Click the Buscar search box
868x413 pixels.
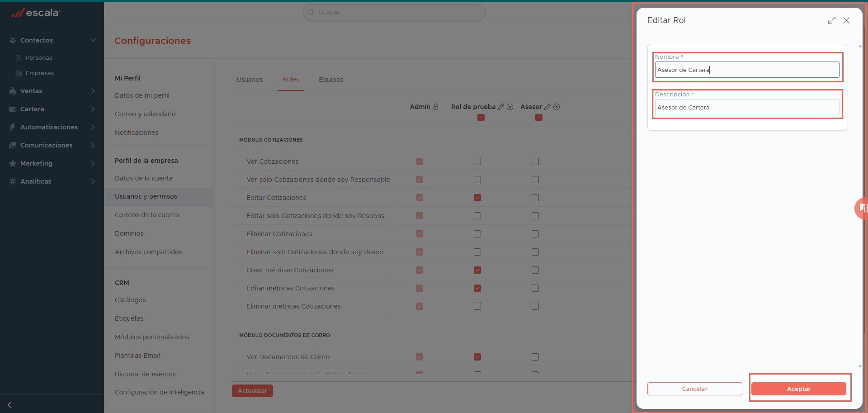(394, 12)
